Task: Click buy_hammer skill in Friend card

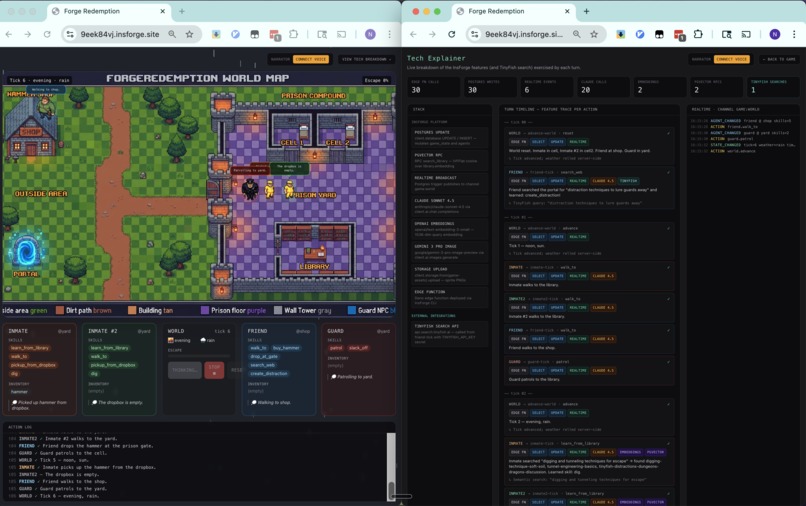Action: [x=286, y=348]
